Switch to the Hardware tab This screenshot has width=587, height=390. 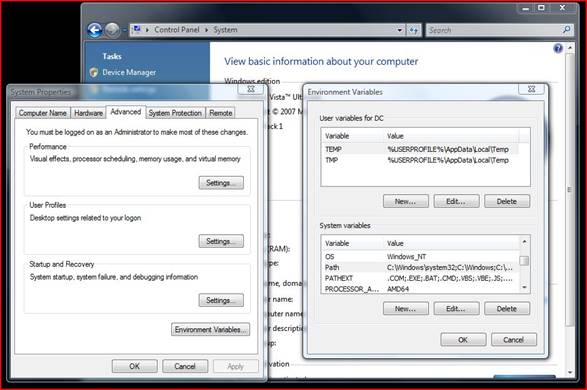(88, 113)
